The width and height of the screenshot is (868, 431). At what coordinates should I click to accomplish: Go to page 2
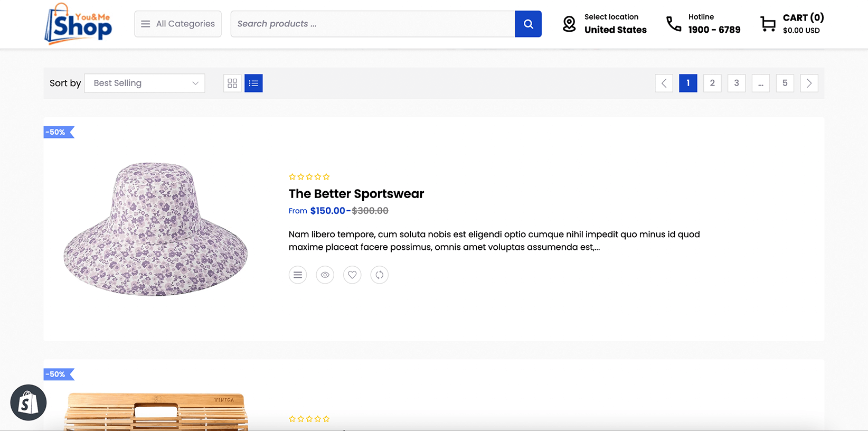(x=712, y=83)
